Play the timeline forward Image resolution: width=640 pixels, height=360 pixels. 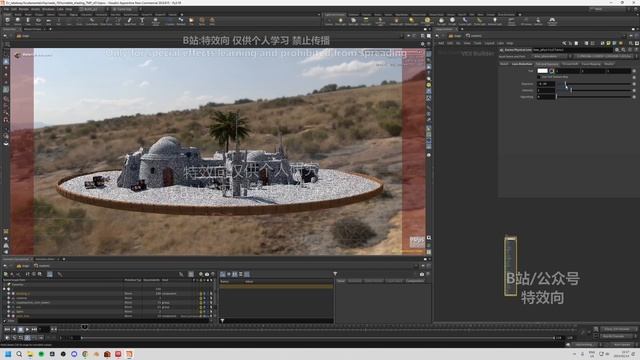[x=27, y=329]
